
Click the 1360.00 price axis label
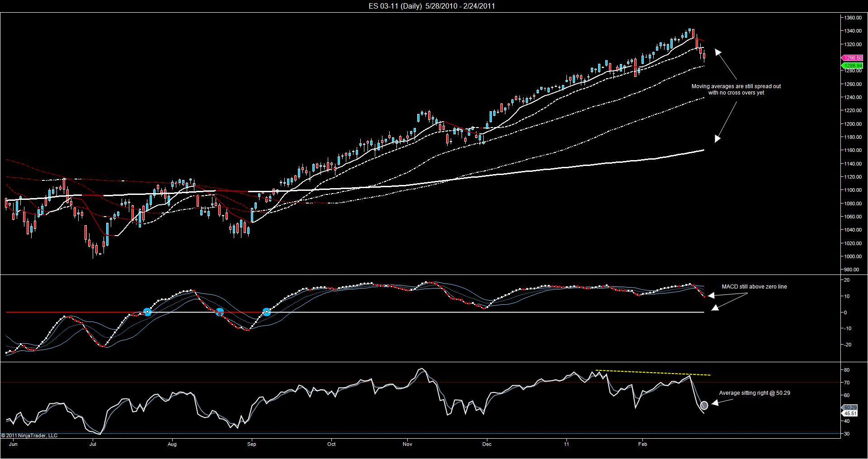tap(853, 18)
